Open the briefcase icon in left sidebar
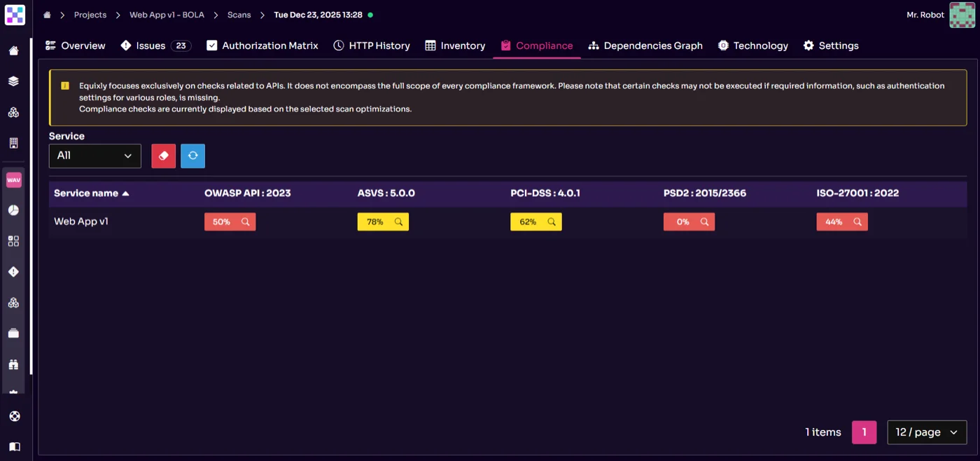Screen dimensions: 980x461 (14, 333)
